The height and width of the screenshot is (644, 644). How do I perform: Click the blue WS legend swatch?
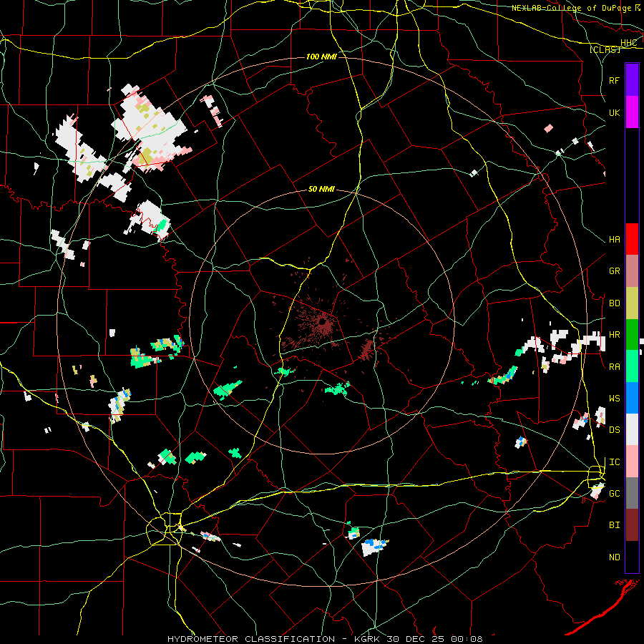pos(632,398)
